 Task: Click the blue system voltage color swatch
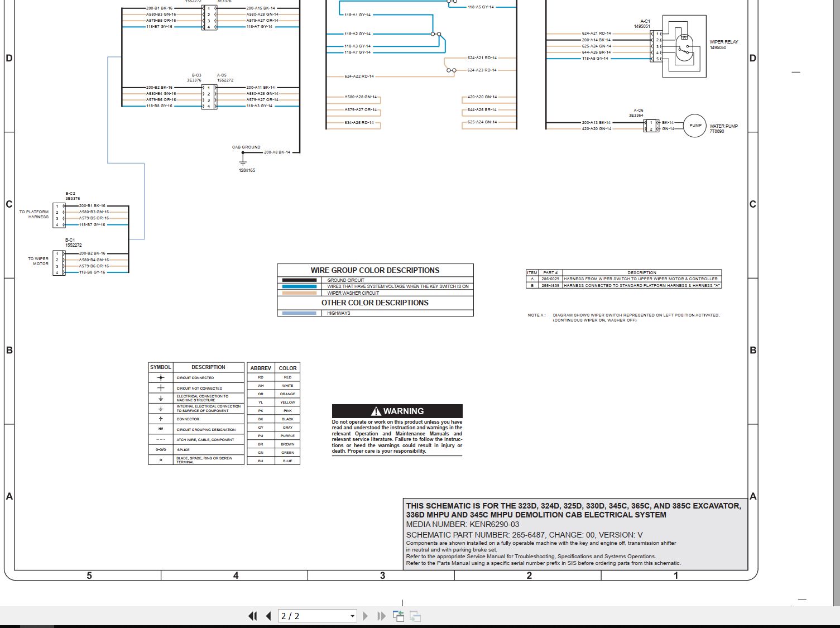point(299,286)
